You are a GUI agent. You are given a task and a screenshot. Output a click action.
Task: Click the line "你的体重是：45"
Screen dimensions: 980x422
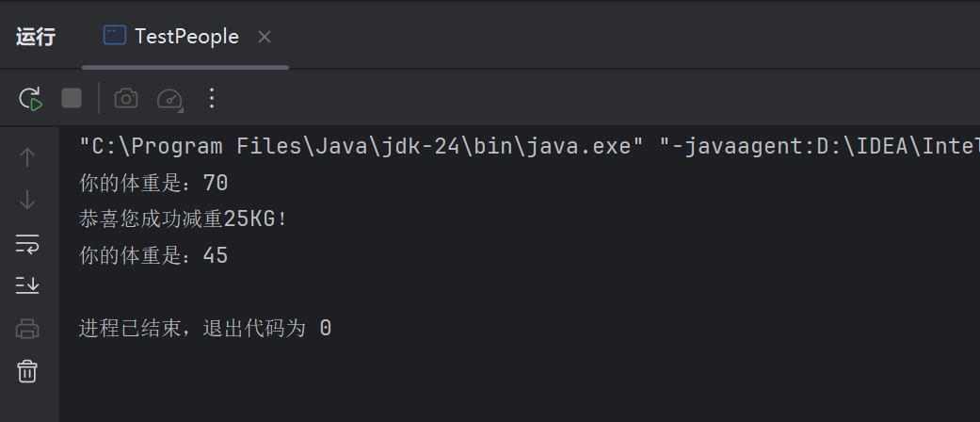point(154,255)
